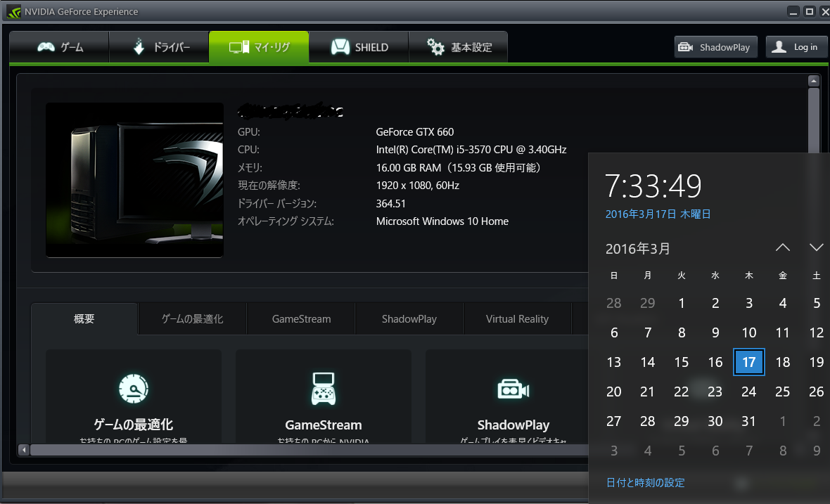Open the 基本設定 settings tab

(x=459, y=47)
